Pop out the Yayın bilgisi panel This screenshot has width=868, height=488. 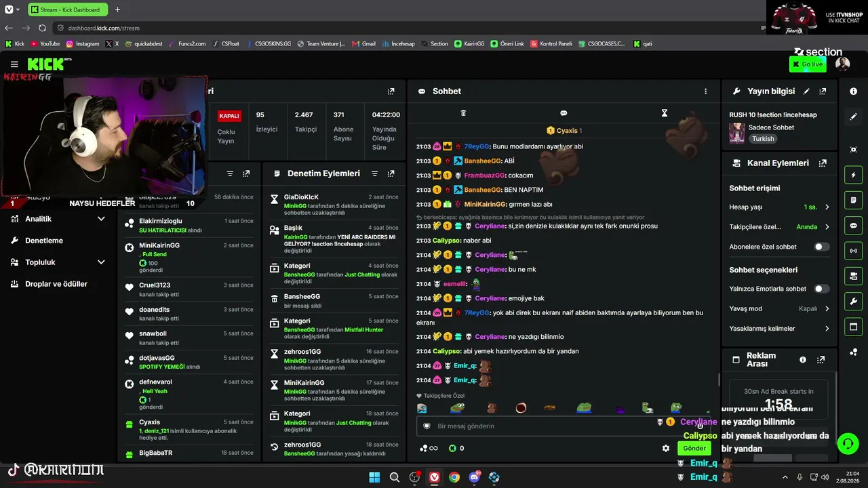823,91
